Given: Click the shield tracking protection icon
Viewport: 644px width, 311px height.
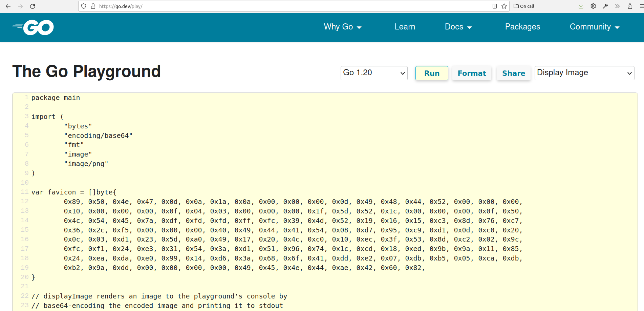Looking at the screenshot, I should 84,6.
